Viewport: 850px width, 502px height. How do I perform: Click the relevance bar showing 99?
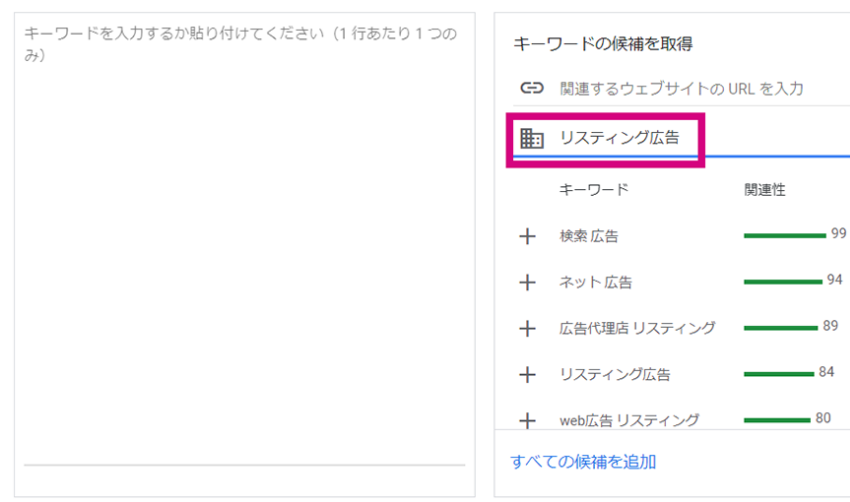[784, 236]
